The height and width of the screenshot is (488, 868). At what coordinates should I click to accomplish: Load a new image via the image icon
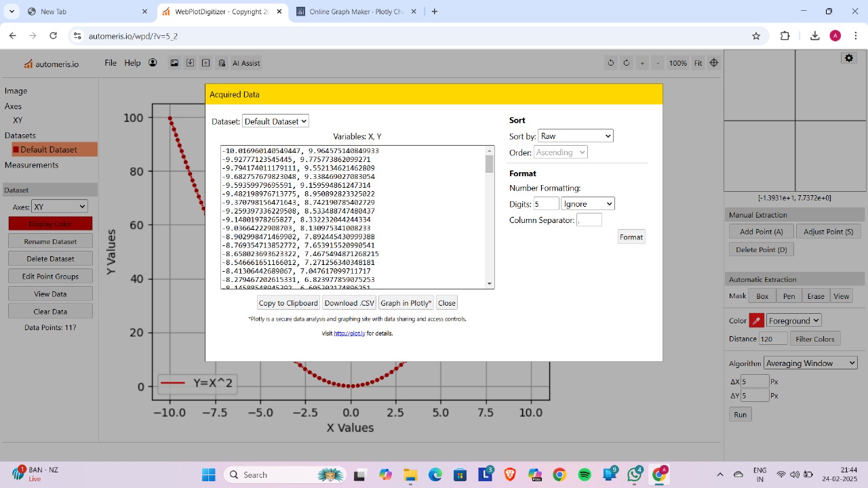pyautogui.click(x=174, y=62)
